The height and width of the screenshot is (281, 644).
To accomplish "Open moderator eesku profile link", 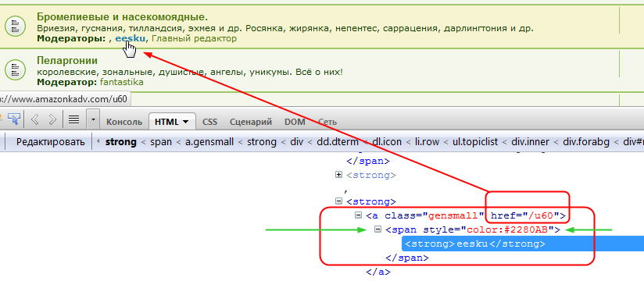I will pos(131,38).
